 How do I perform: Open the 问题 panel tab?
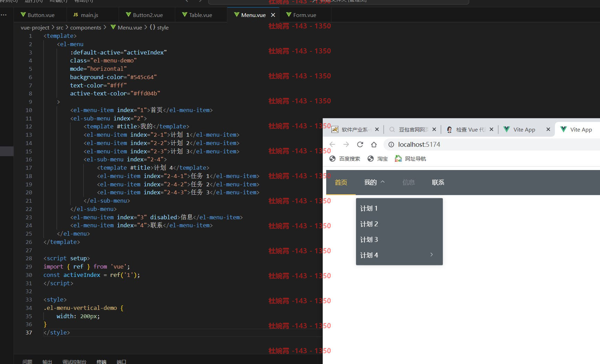tap(27, 362)
